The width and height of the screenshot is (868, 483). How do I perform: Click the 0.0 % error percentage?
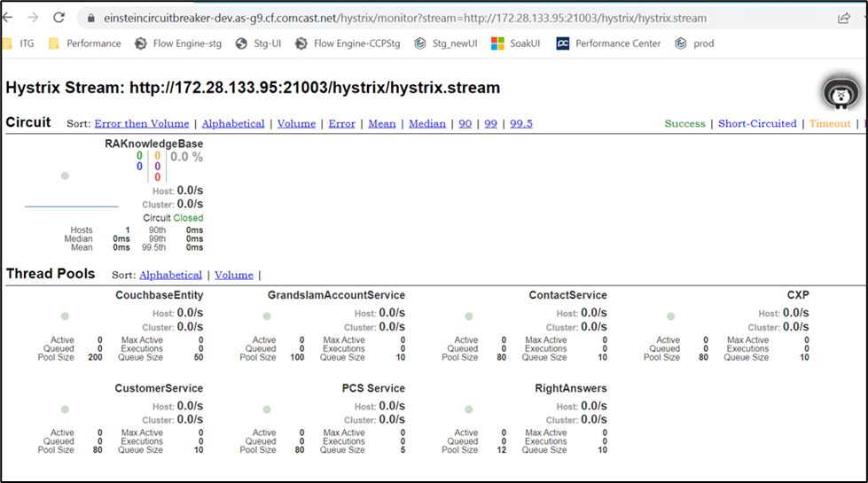[186, 157]
